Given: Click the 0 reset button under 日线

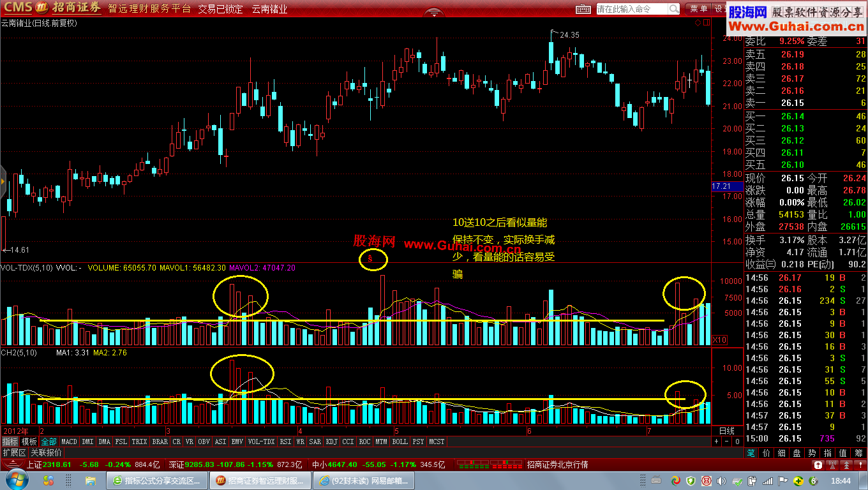Looking at the screenshot, I should coord(737,442).
